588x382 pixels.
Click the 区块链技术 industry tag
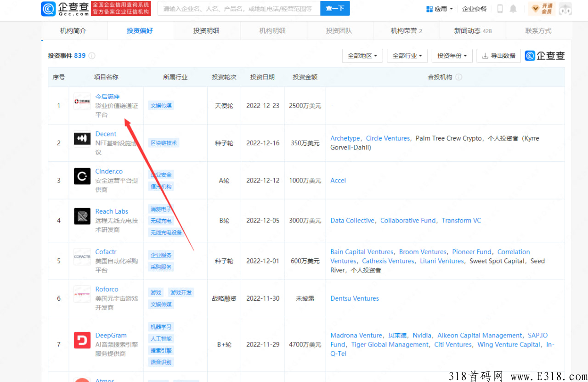point(164,143)
